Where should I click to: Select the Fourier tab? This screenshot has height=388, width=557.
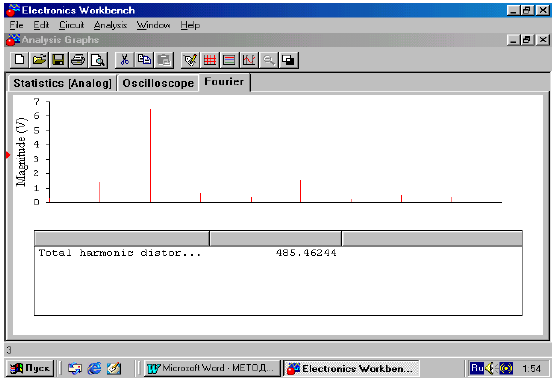point(224,82)
